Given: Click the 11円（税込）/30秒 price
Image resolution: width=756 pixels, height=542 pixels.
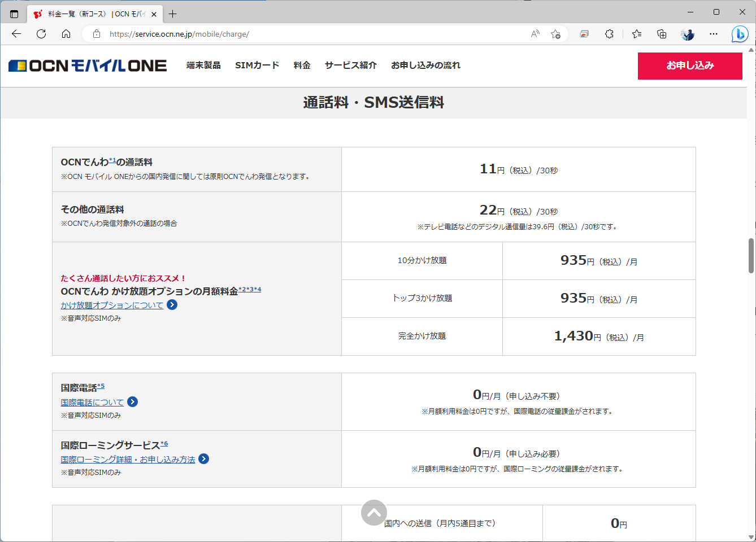Looking at the screenshot, I should (x=519, y=169).
